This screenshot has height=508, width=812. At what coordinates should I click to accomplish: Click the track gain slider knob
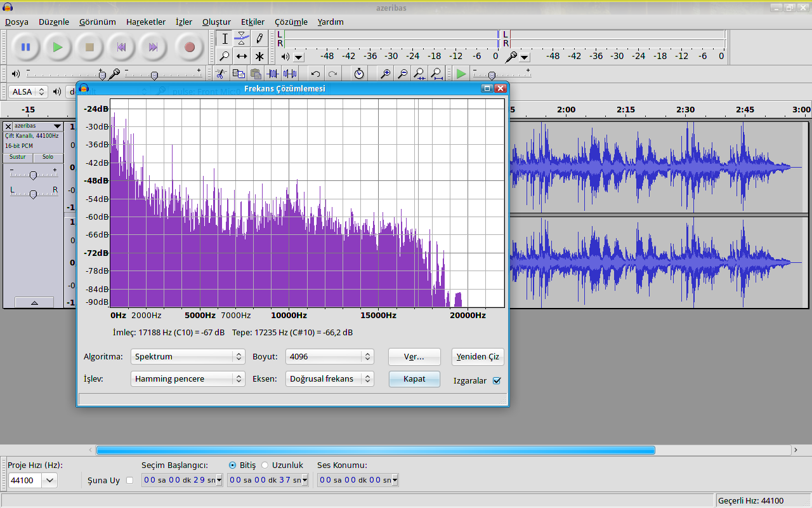(33, 175)
